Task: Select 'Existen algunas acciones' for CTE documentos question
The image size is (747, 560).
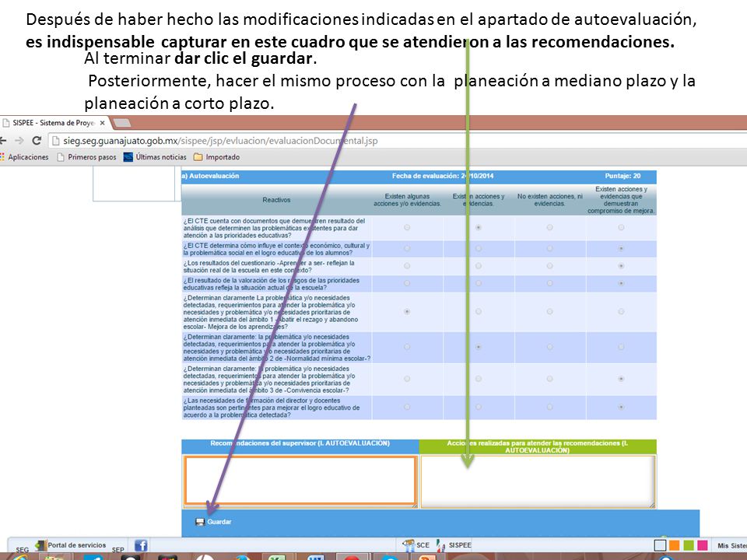Action: point(407,228)
